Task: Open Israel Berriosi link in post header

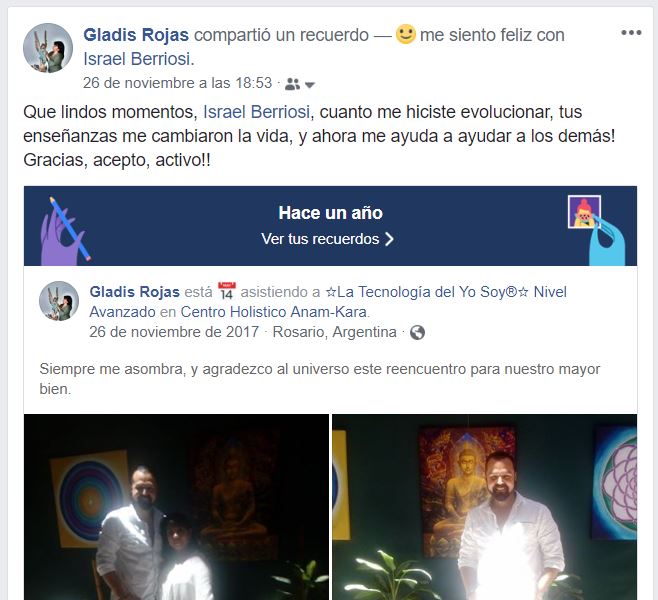Action: pos(137,59)
